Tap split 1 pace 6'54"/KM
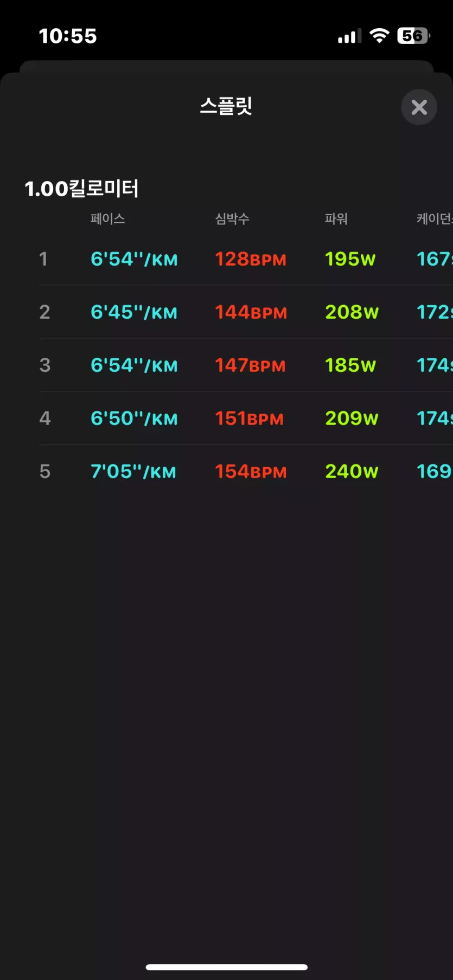 tap(134, 259)
